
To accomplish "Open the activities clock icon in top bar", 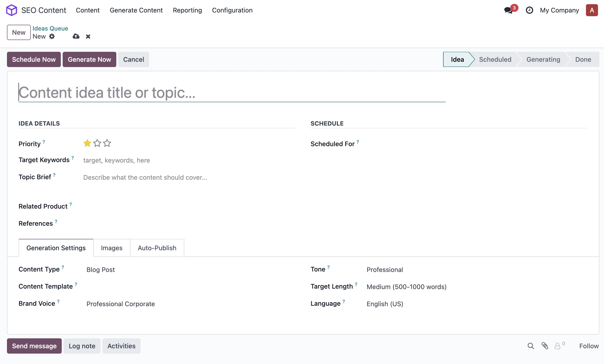I will [529, 10].
